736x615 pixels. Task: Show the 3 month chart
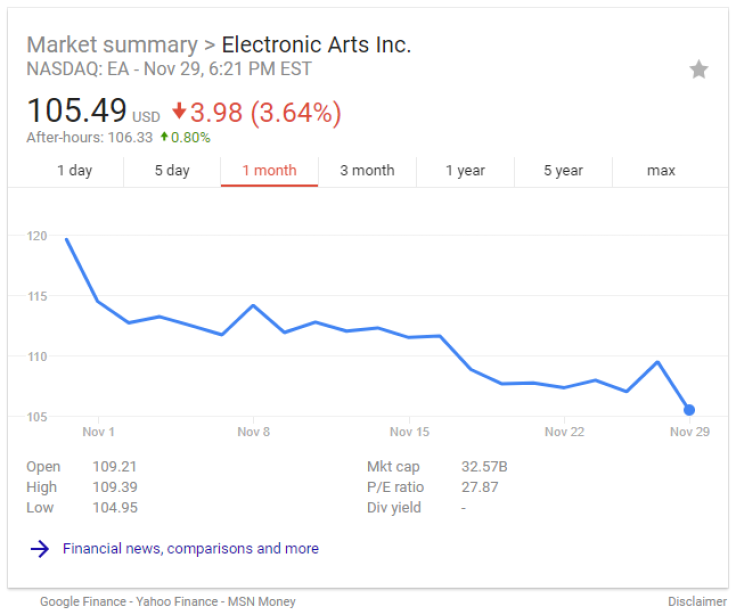click(367, 170)
